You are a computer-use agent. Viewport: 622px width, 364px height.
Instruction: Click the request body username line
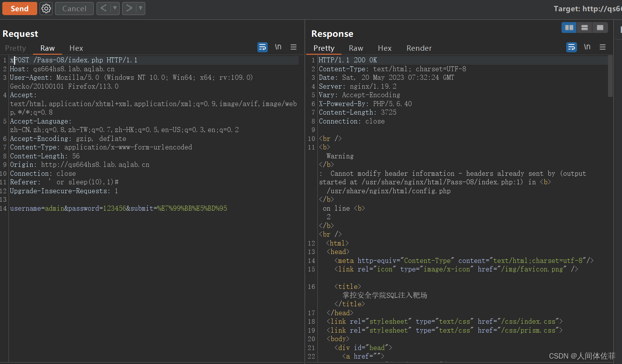click(119, 208)
